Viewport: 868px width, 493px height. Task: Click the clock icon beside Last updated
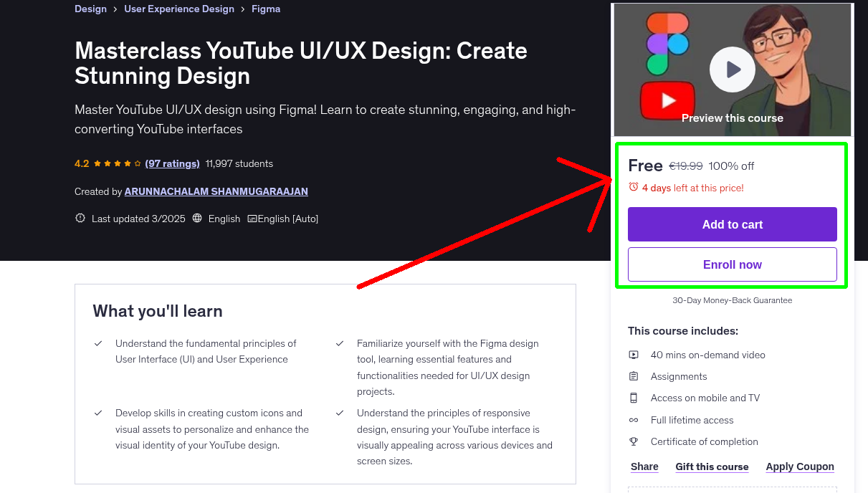80,218
